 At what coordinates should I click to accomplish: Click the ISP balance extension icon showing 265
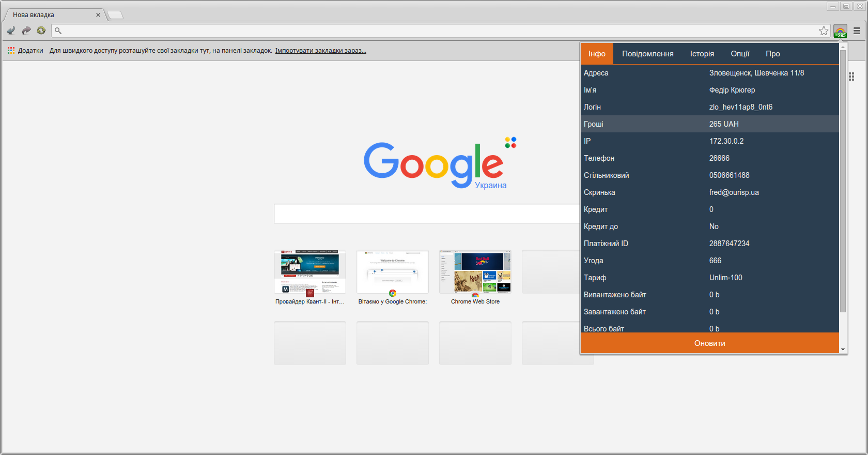click(841, 32)
